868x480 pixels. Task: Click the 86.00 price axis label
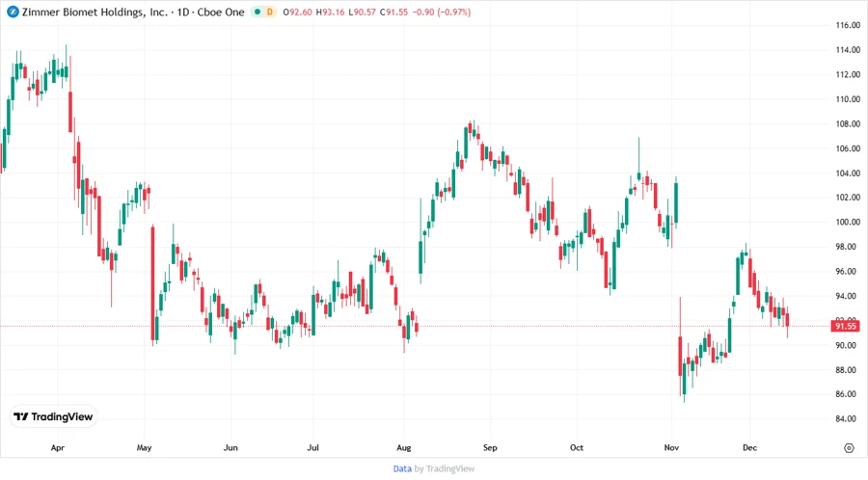point(848,394)
